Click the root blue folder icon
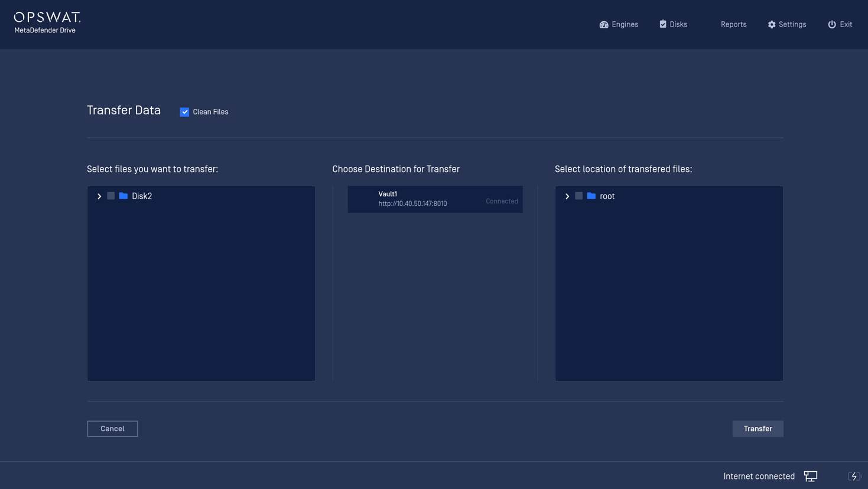The width and height of the screenshot is (868, 489). pos(591,196)
